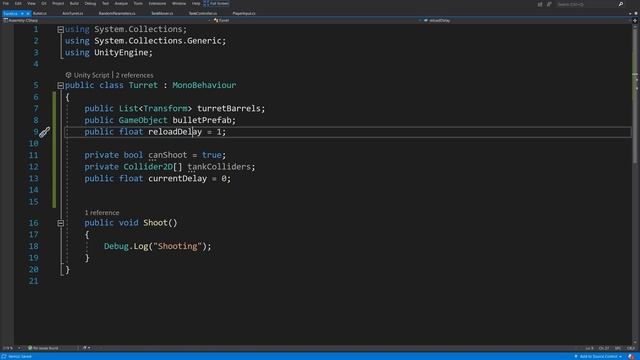Open the Analyze menu
Screen dimensions: 640x360
coord(121,3)
